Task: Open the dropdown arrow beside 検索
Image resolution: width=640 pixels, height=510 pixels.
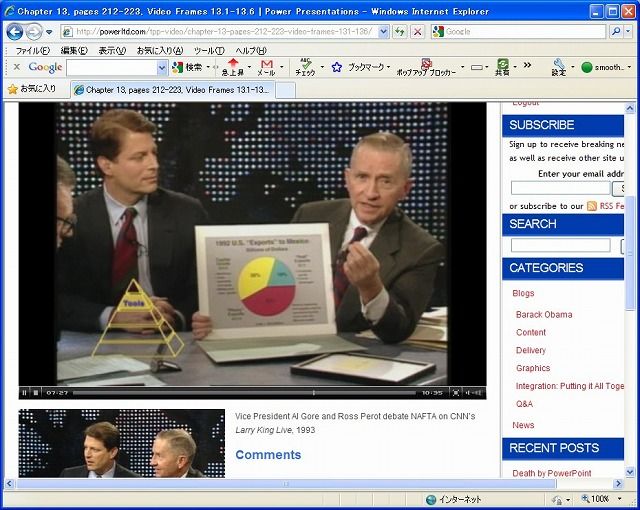Action: [208, 67]
